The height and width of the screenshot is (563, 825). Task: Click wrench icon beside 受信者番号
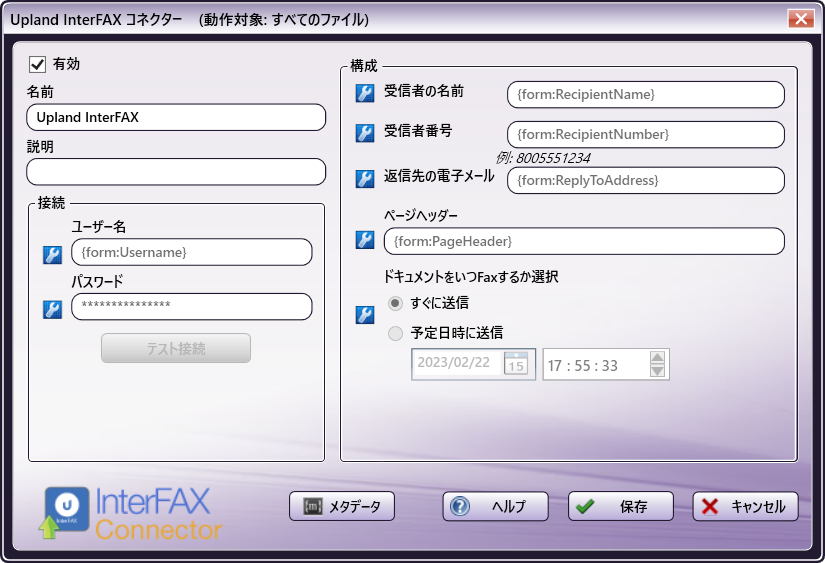click(x=365, y=133)
